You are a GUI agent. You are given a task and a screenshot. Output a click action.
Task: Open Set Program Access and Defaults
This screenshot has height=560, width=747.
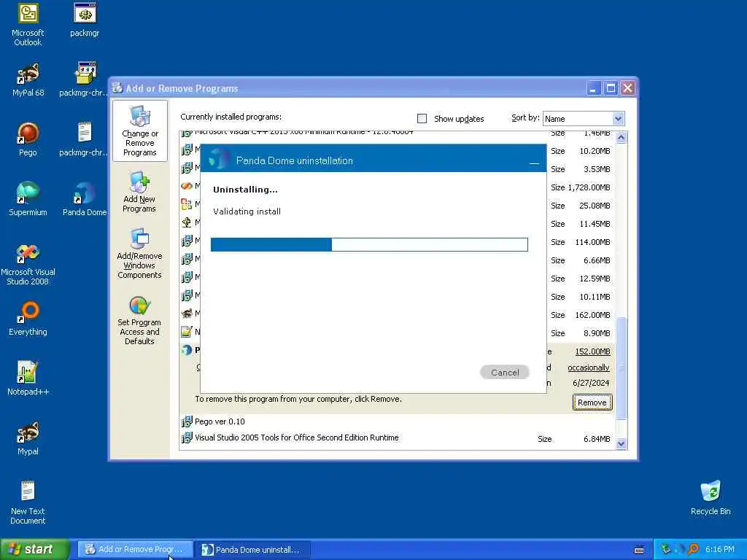coord(139,320)
